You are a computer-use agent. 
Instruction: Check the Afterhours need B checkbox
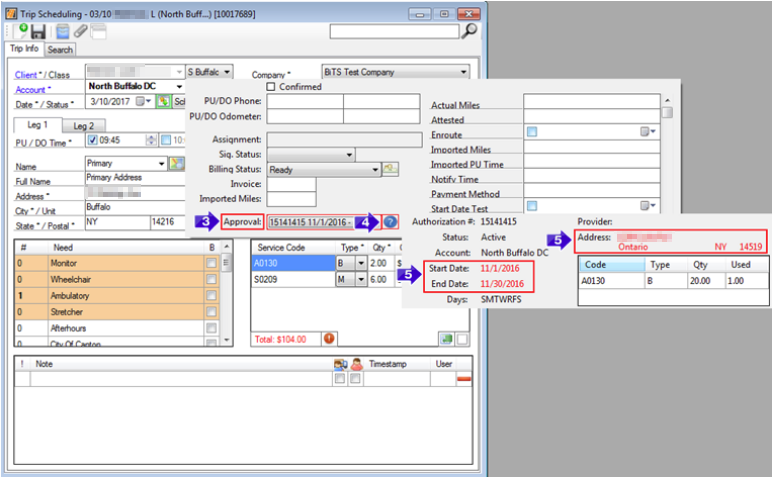click(x=211, y=328)
